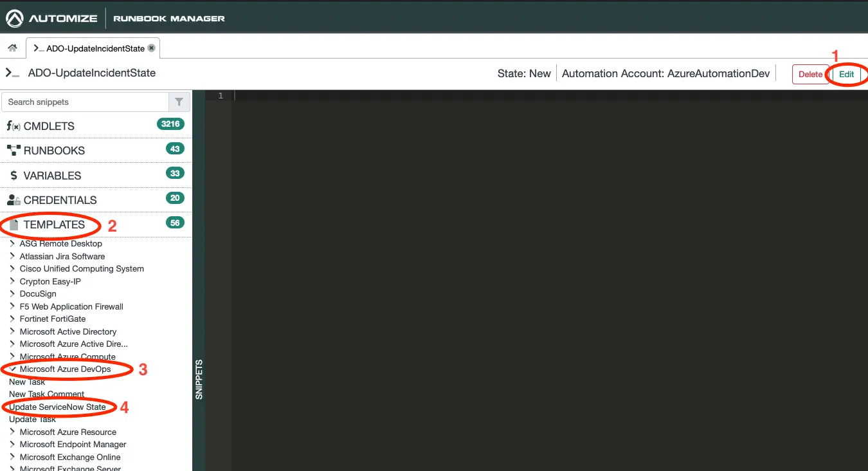Viewport: 868px width, 471px height.
Task: Open the CREDENTIALS section
Action: tap(60, 200)
